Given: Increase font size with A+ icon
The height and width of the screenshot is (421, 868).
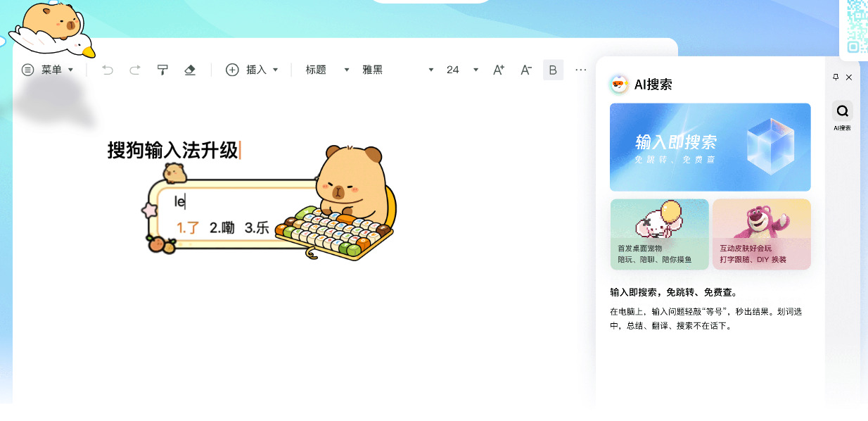Looking at the screenshot, I should click(499, 70).
